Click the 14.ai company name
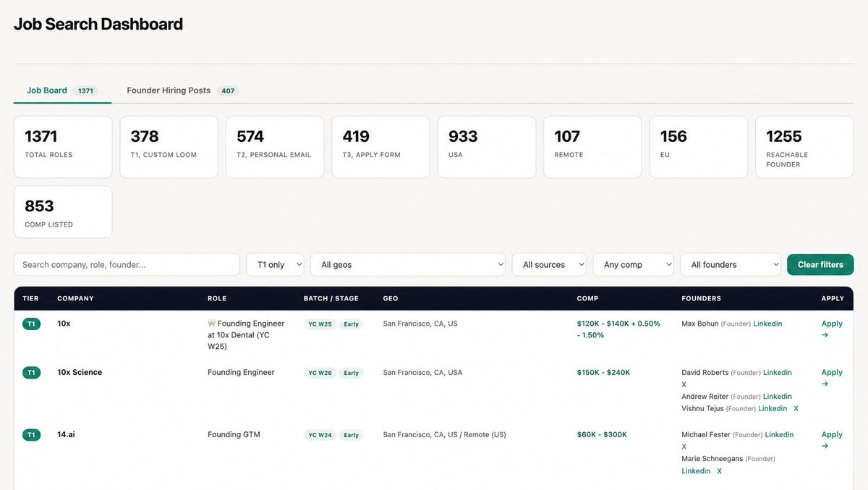868x490 pixels. (66, 434)
